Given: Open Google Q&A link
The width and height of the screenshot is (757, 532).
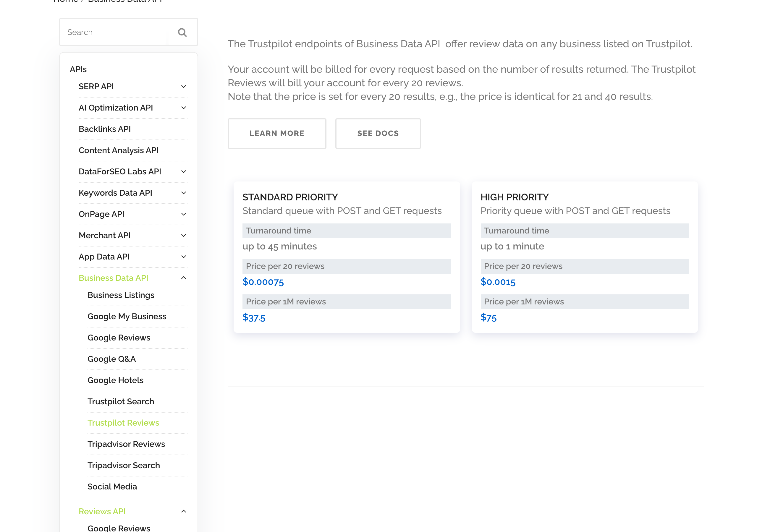Looking at the screenshot, I should point(111,359).
